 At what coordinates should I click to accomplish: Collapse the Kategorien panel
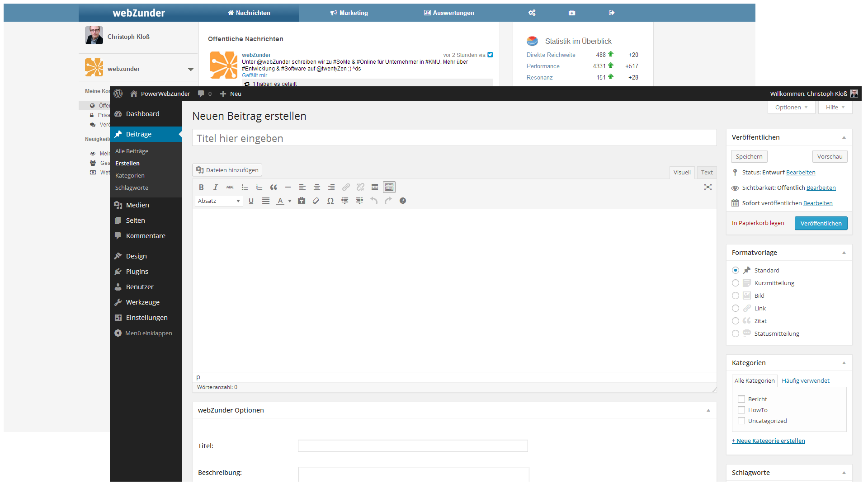pyautogui.click(x=844, y=363)
